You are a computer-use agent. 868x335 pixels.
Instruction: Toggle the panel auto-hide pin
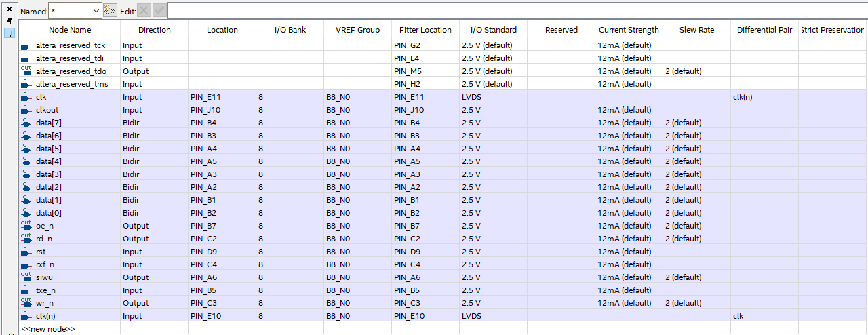(9, 33)
